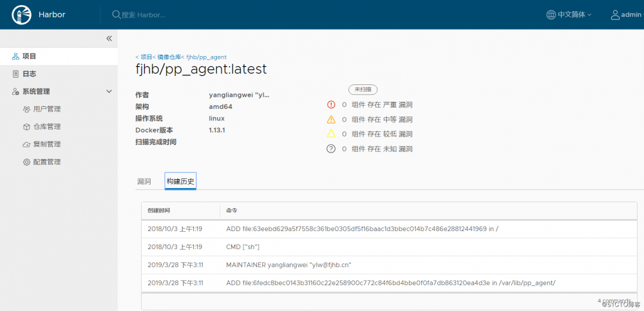Screen dimensions: 644x311
Task: Click the 命令 column header
Action: pyautogui.click(x=232, y=211)
